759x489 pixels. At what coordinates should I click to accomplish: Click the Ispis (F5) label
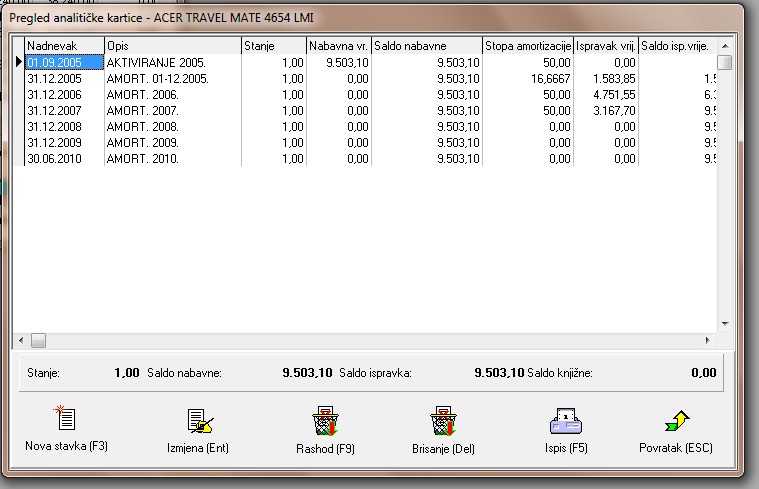coord(566,448)
